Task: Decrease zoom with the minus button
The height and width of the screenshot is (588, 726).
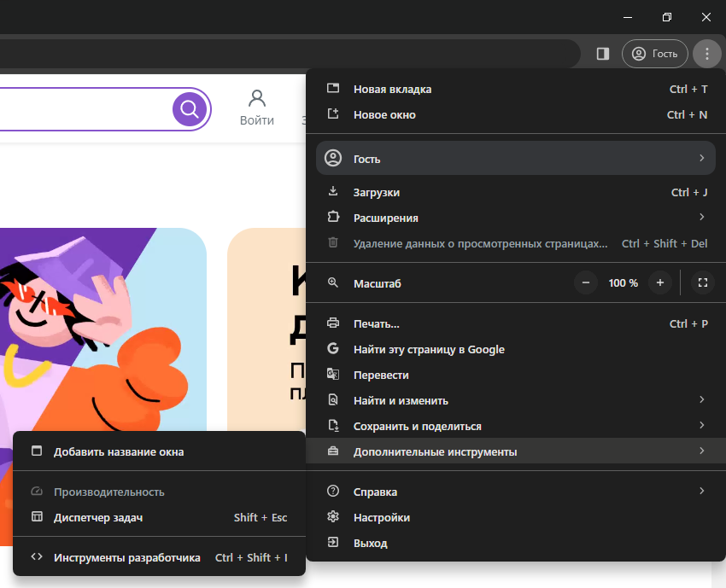Action: click(586, 282)
